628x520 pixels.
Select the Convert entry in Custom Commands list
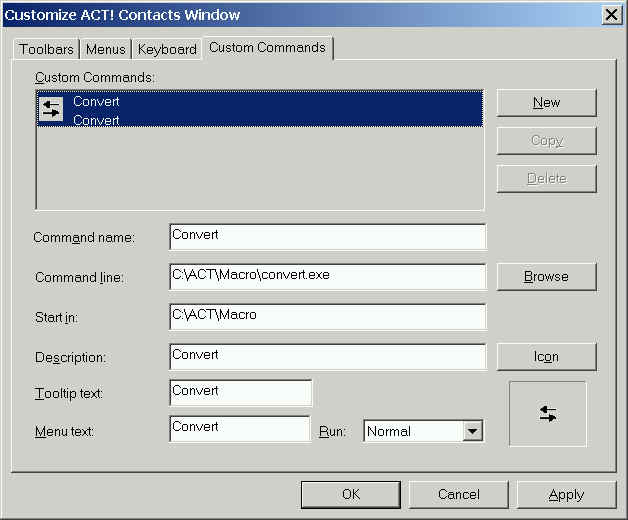click(260, 109)
